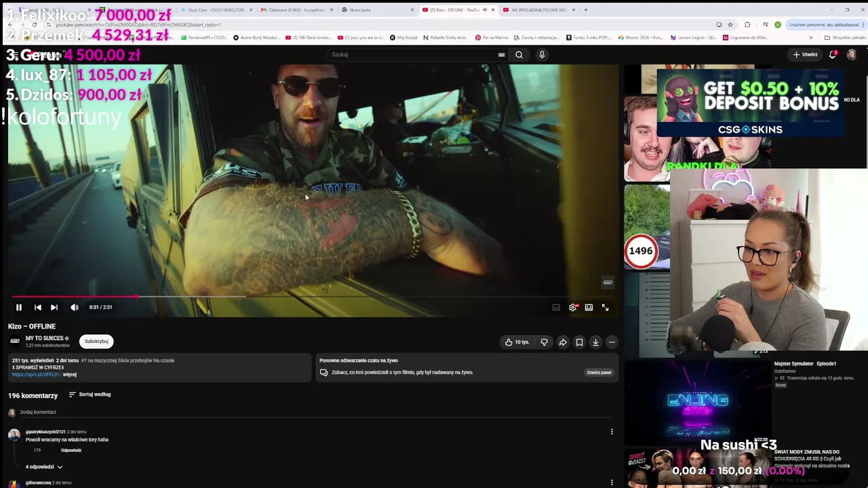Screen dimensions: 868x488
Task: Open the player settings gear
Action: pyautogui.click(x=573, y=308)
